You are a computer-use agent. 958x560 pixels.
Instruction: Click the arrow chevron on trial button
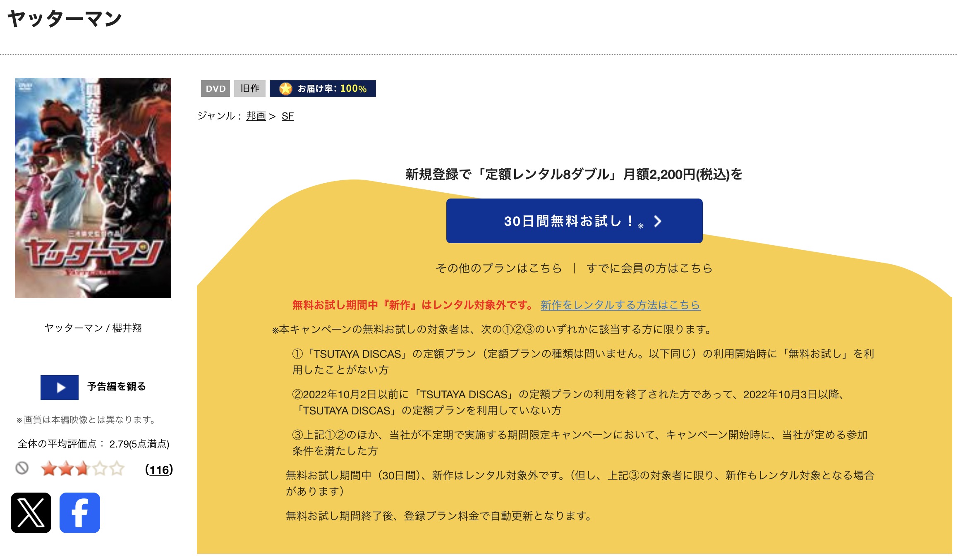coord(658,221)
